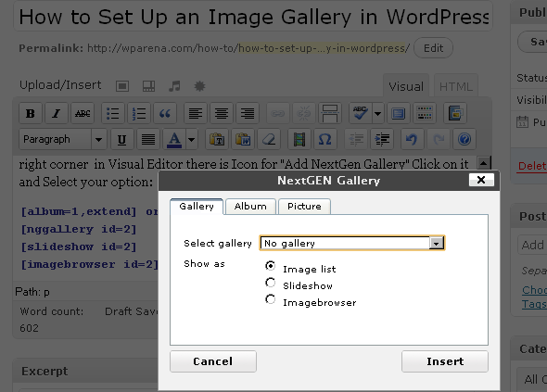Click Insert in the NextGEN Gallery dialog
547x392 pixels.
445,361
